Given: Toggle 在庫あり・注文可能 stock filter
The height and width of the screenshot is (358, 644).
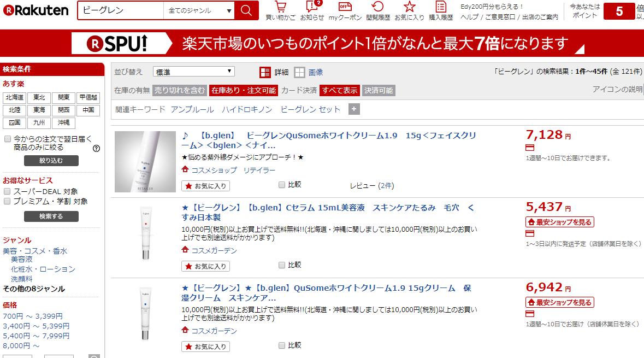Looking at the screenshot, I should click(244, 90).
